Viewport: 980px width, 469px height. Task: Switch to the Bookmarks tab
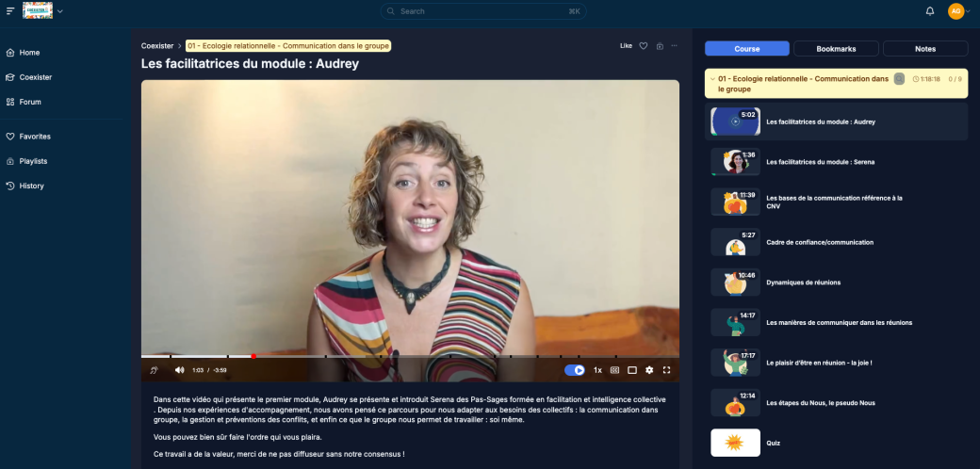836,49
